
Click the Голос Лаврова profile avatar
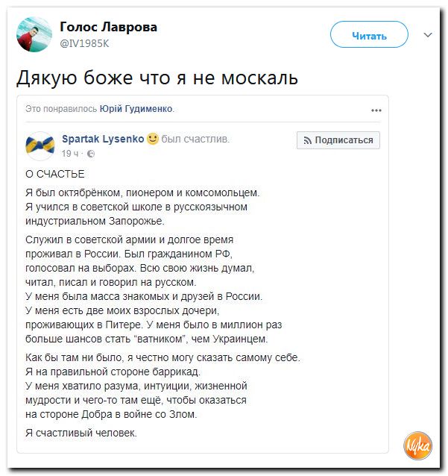(34, 34)
